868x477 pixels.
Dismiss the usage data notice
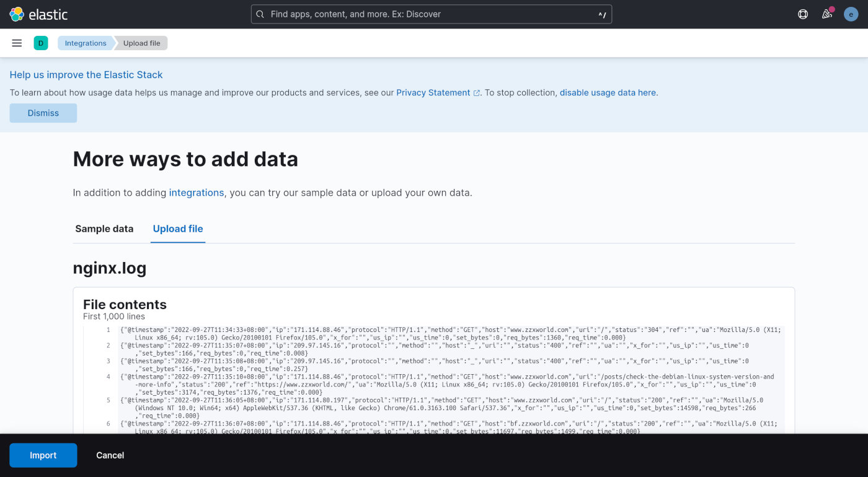pyautogui.click(x=43, y=113)
